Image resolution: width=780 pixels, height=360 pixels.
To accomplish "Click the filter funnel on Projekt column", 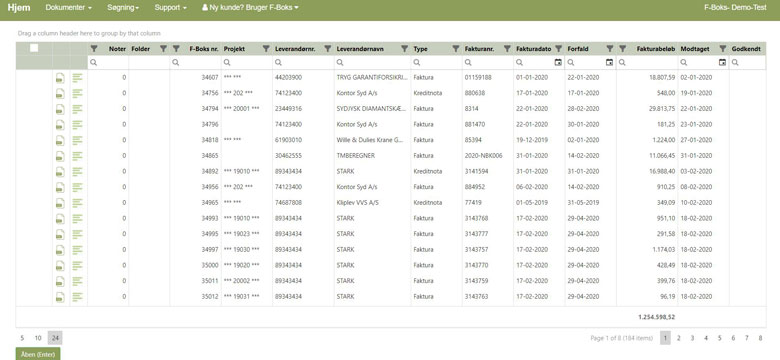I will [x=266, y=49].
